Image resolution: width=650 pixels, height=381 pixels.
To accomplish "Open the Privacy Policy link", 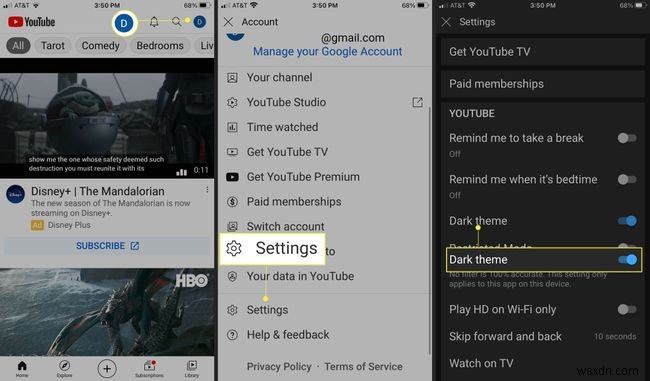I will coord(279,366).
